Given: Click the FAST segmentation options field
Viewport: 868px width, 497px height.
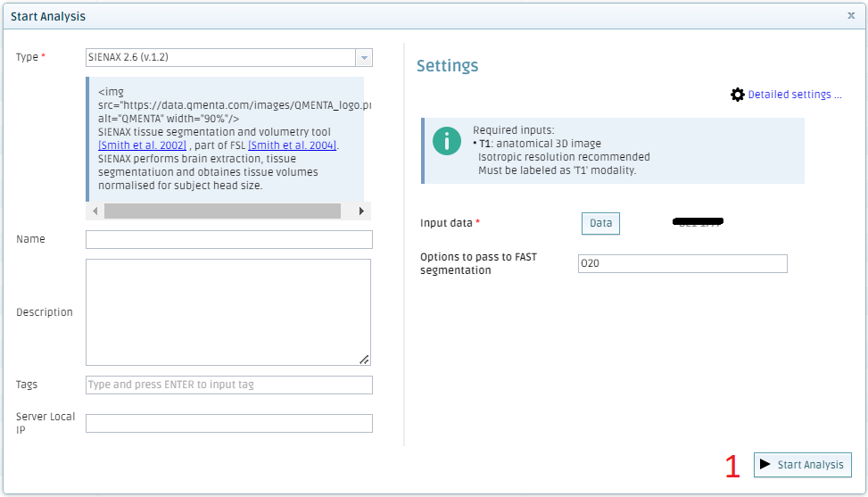Looking at the screenshot, I should tap(682, 263).
